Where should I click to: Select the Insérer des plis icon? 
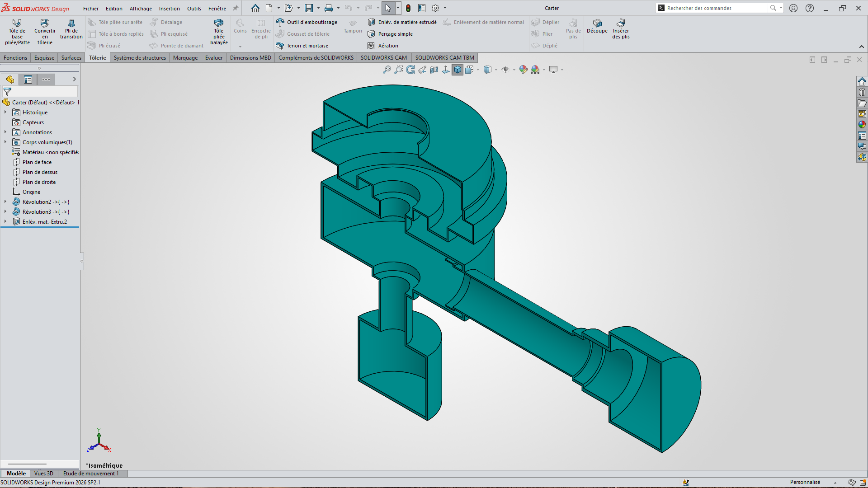pos(621,29)
